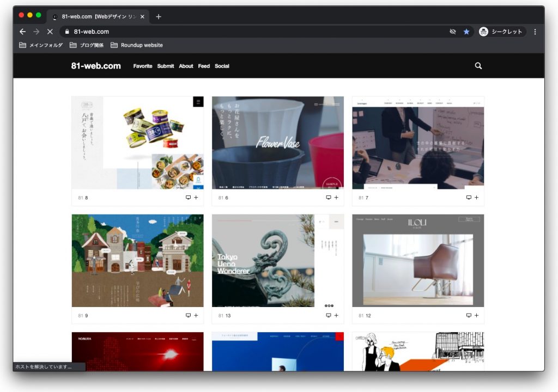Open the About nav item
The height and width of the screenshot is (392, 558).
point(186,66)
